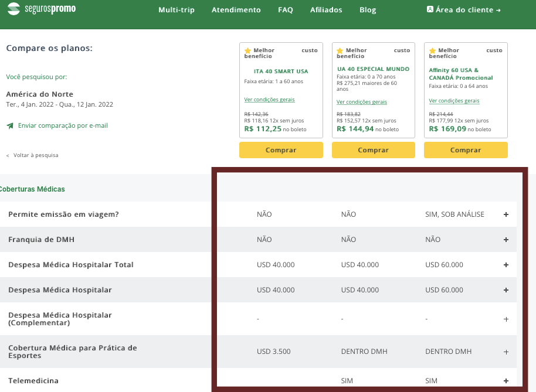Buy the ITA 40 SMART USA plan
This screenshot has width=536, height=392.
281,150
